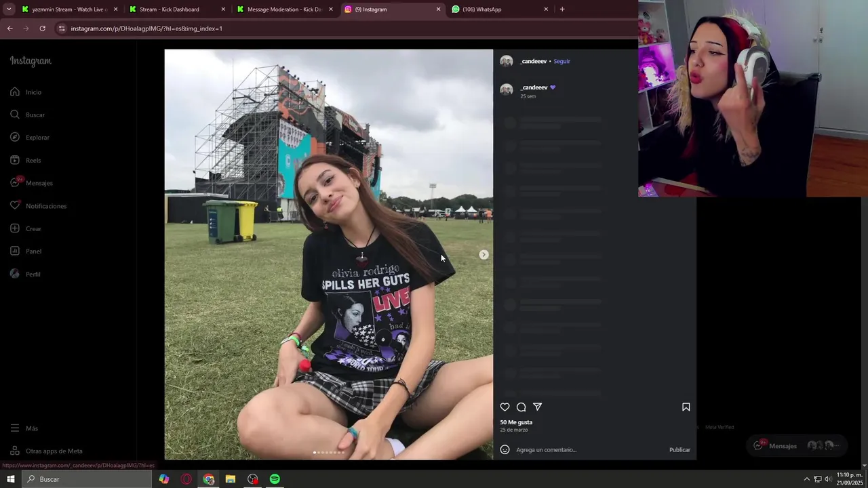Viewport: 868px width, 488px height.
Task: Open Otras apps de Meta
Action: point(46,451)
